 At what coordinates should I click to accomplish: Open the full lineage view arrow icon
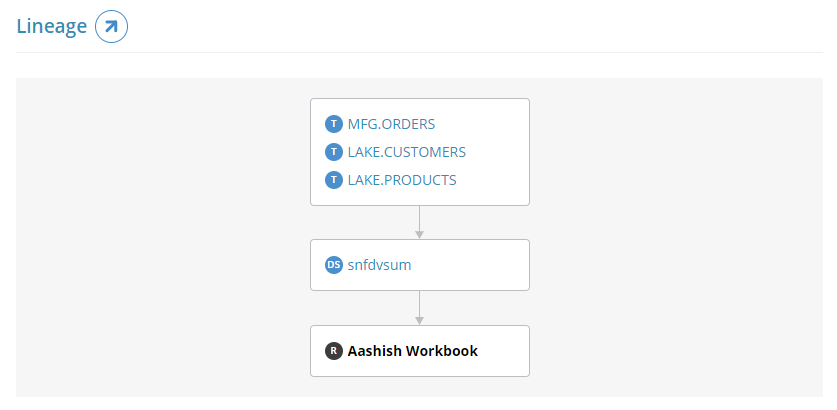[112, 27]
